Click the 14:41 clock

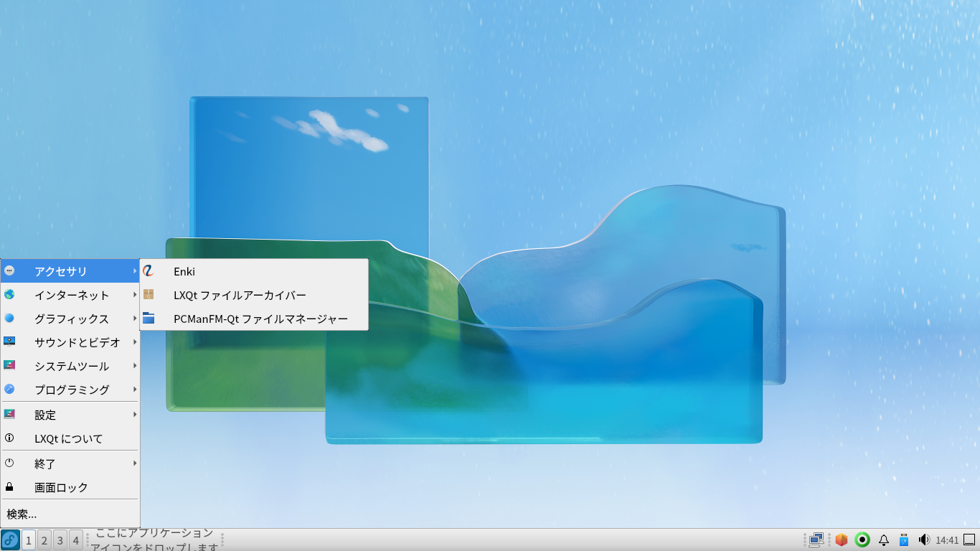[947, 540]
